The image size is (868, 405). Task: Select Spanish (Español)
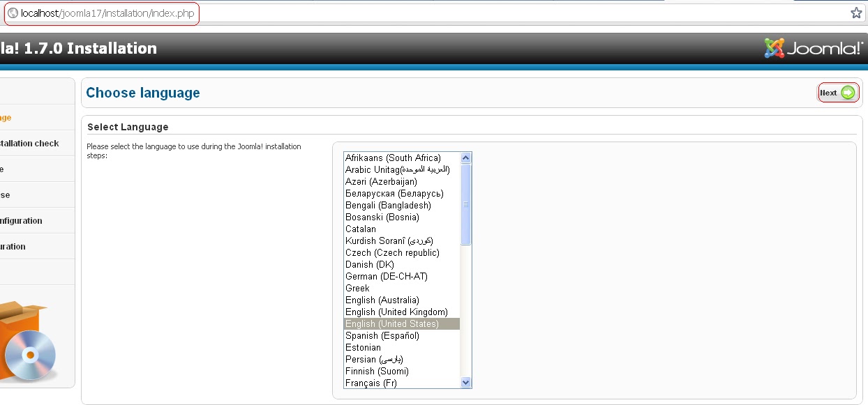click(x=402, y=336)
